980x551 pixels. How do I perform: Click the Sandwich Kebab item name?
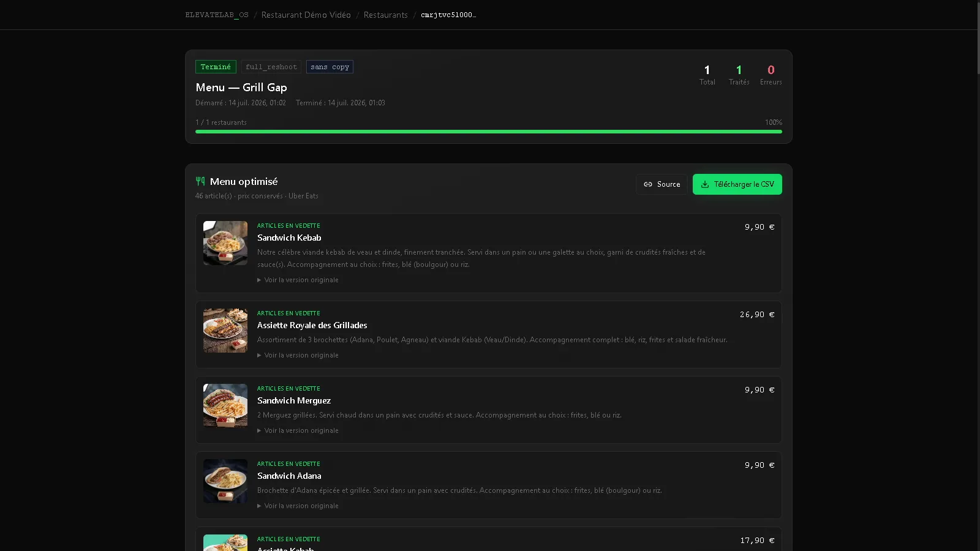coord(289,238)
